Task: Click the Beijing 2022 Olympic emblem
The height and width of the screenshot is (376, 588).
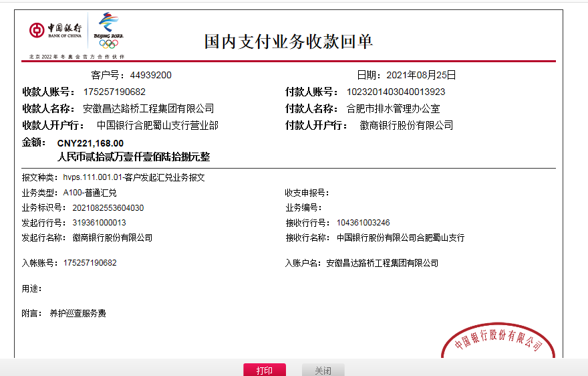Action: click(108, 31)
